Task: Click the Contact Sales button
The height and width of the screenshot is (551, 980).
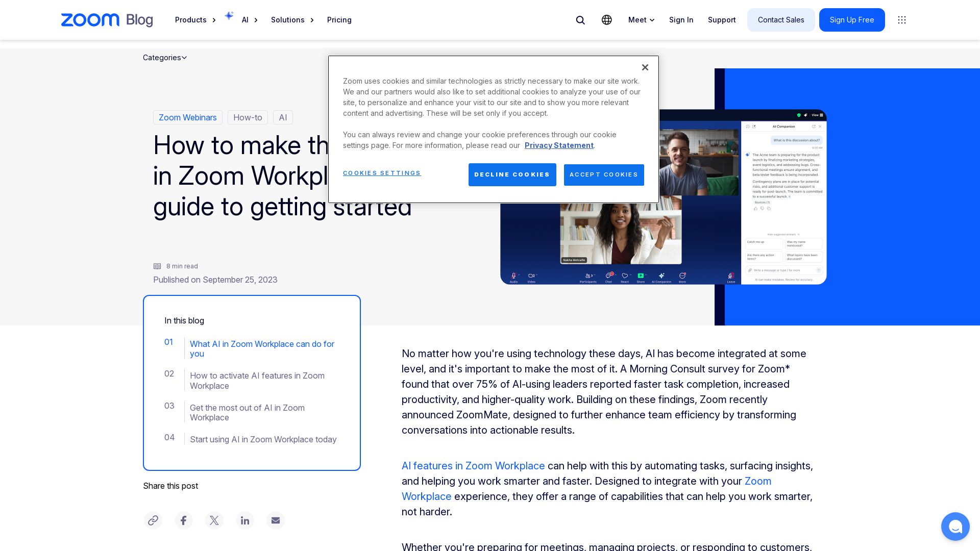Action: [781, 20]
